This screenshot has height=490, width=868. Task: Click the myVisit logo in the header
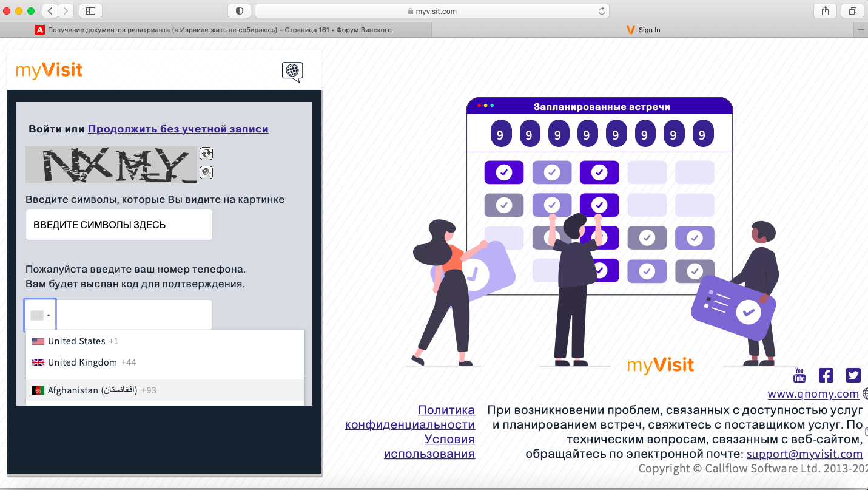49,70
